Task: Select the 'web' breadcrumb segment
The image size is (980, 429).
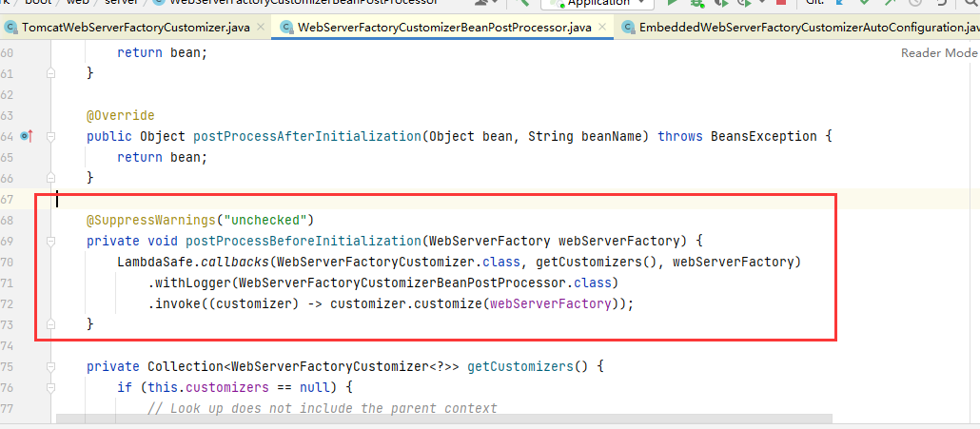Action: click(79, 3)
